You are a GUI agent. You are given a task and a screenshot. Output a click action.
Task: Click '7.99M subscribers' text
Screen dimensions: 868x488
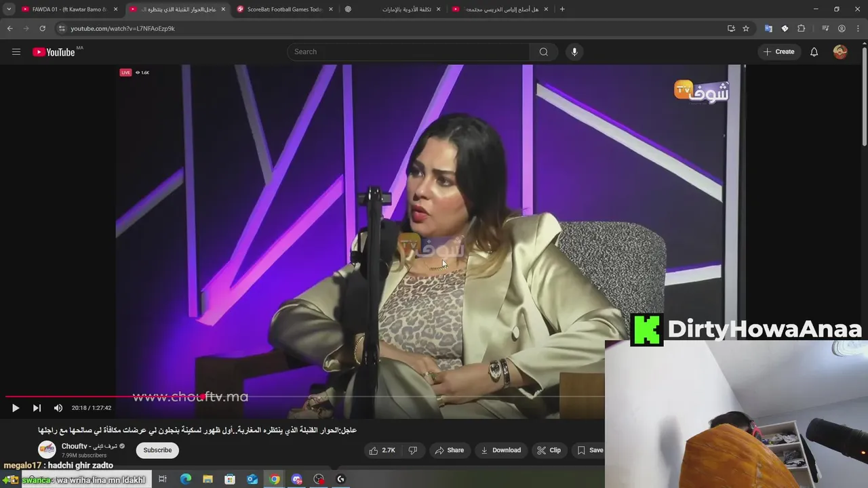(x=84, y=455)
